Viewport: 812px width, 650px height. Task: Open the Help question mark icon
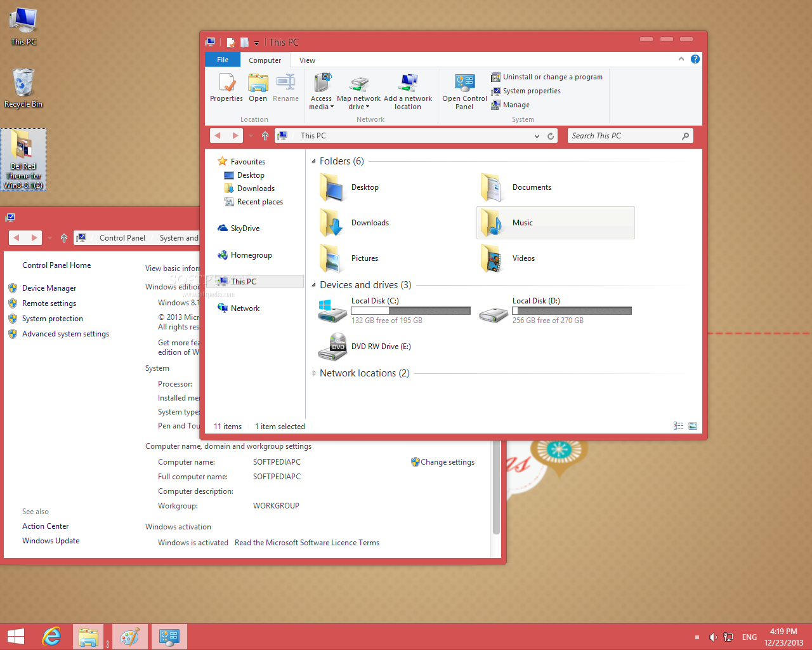[695, 59]
